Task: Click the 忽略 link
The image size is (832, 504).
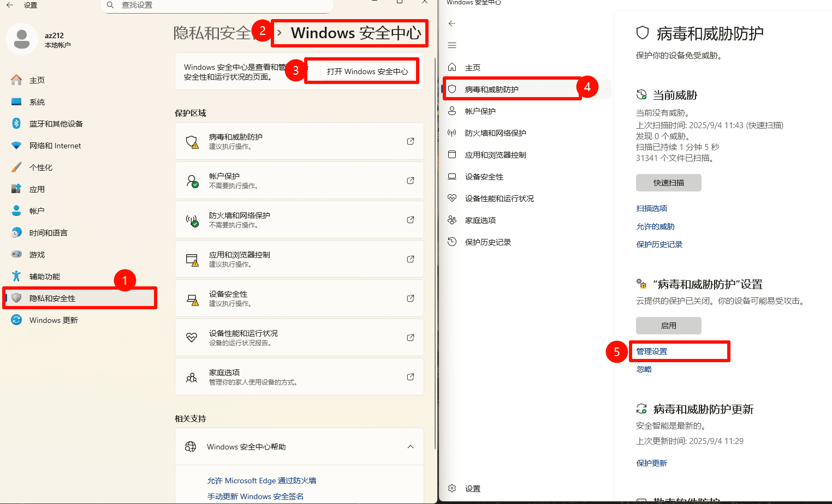Action: click(x=644, y=369)
